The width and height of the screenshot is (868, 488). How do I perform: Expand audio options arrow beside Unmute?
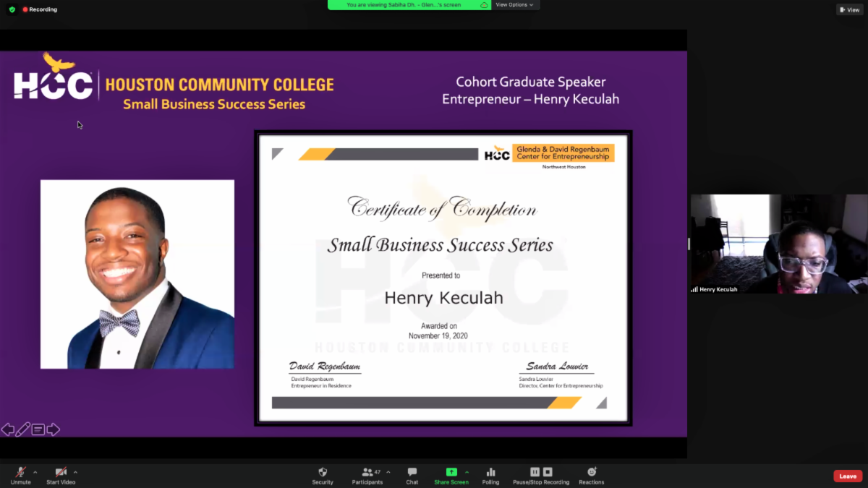pyautogui.click(x=35, y=472)
